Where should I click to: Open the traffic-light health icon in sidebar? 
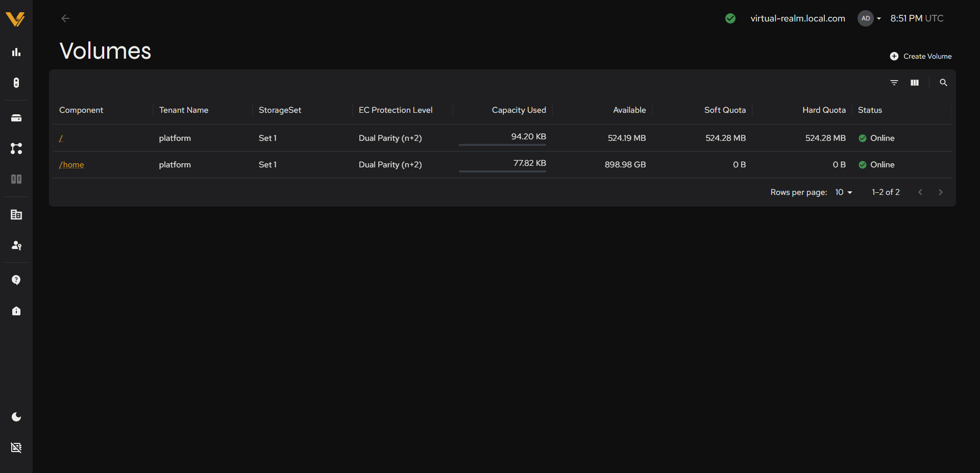click(16, 83)
